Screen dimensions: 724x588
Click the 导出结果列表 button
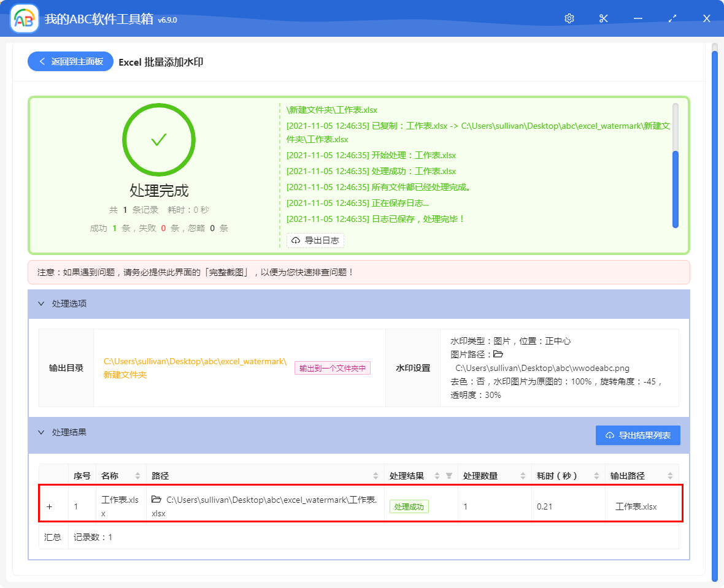tap(637, 435)
